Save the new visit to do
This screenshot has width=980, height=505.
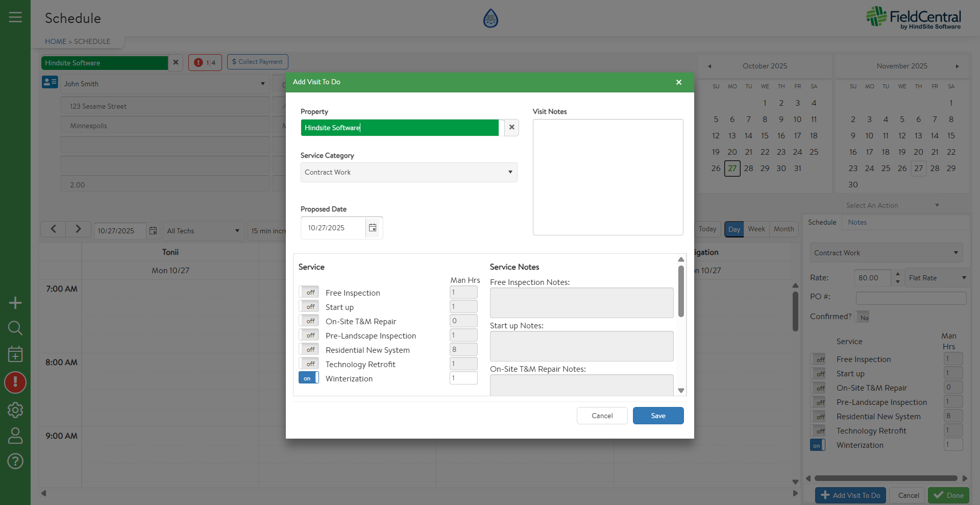coord(658,416)
